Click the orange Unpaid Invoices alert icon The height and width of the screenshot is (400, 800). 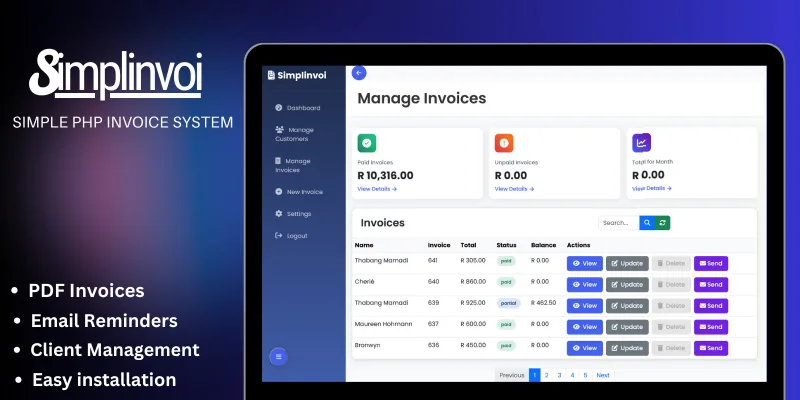(x=504, y=143)
